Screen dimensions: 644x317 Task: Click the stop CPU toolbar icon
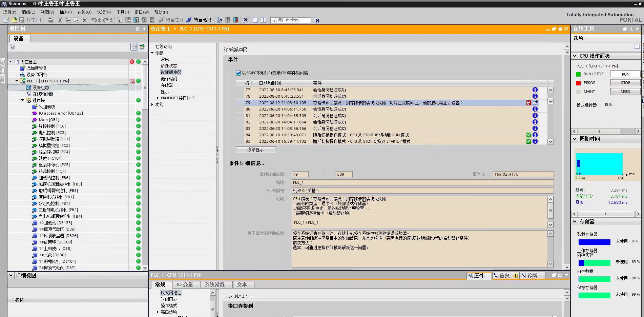(x=236, y=20)
